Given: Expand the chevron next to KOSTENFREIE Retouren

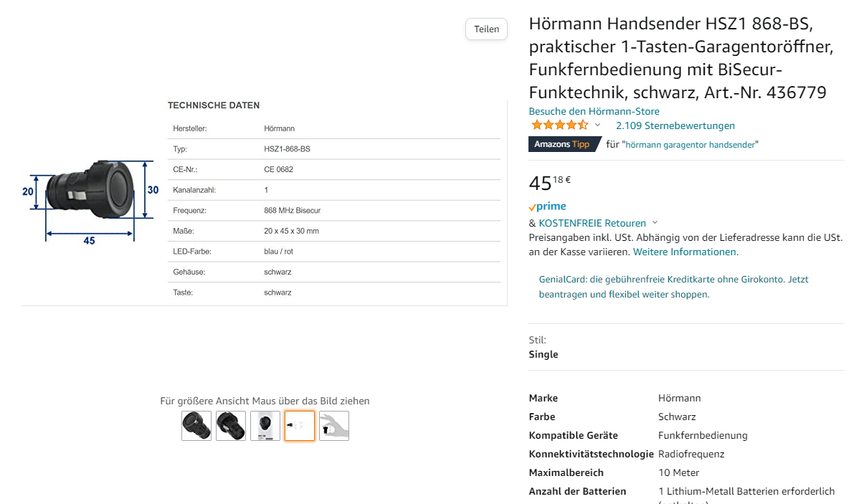Looking at the screenshot, I should tap(655, 223).
